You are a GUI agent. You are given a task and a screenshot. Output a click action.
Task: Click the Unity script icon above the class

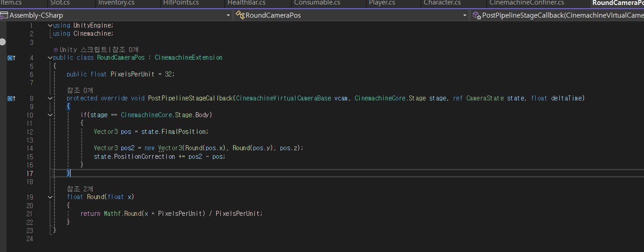(56, 50)
